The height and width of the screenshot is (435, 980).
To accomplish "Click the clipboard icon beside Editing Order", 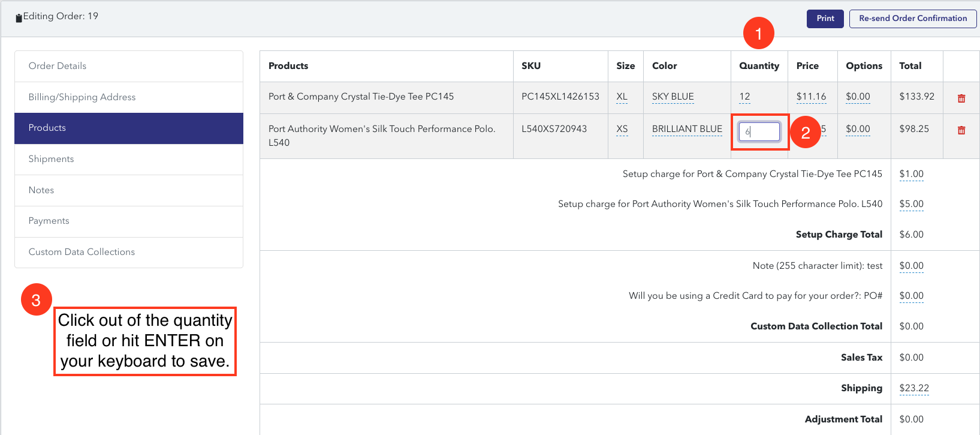I will click(19, 17).
